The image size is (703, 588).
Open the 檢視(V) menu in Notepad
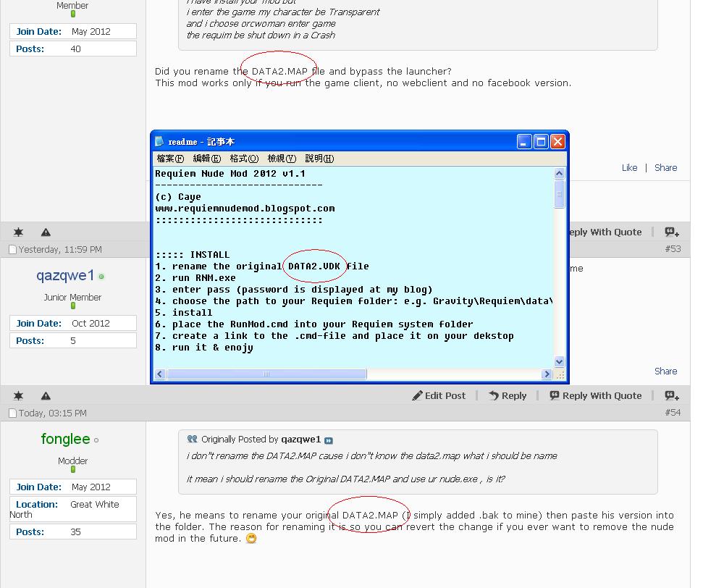point(281,159)
